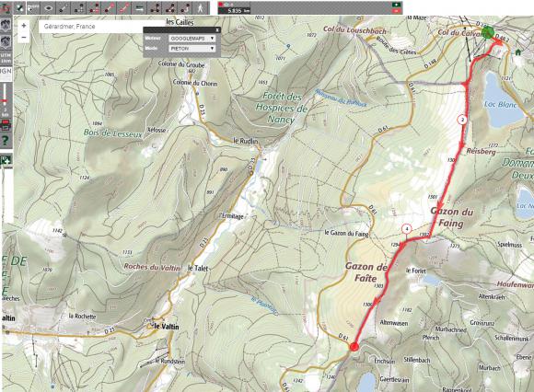Image resolution: width=534 pixels, height=392 pixels.
Task: Click the eye visibility icon in the toolbar
Action: click(x=48, y=8)
